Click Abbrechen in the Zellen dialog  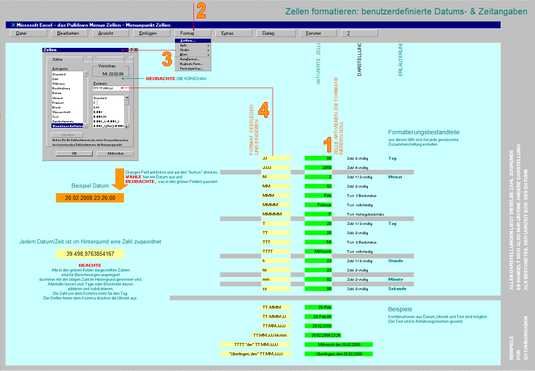tap(115, 154)
